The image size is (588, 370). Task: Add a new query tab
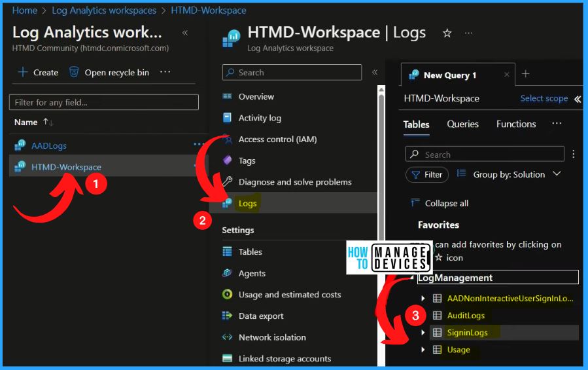click(525, 73)
